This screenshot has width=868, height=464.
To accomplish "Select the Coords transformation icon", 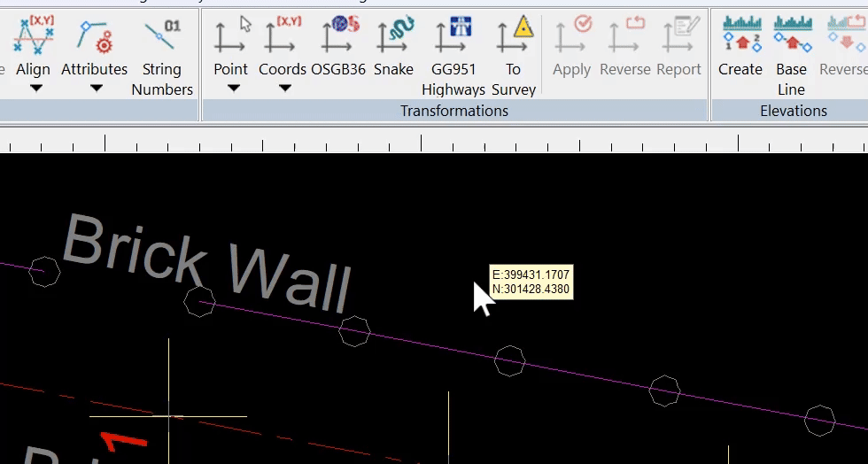I will 283,37.
